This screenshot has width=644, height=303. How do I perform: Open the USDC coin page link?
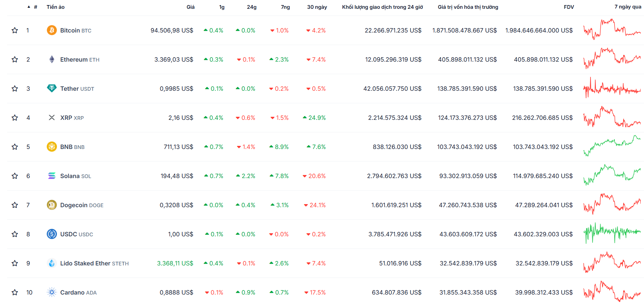coord(77,234)
